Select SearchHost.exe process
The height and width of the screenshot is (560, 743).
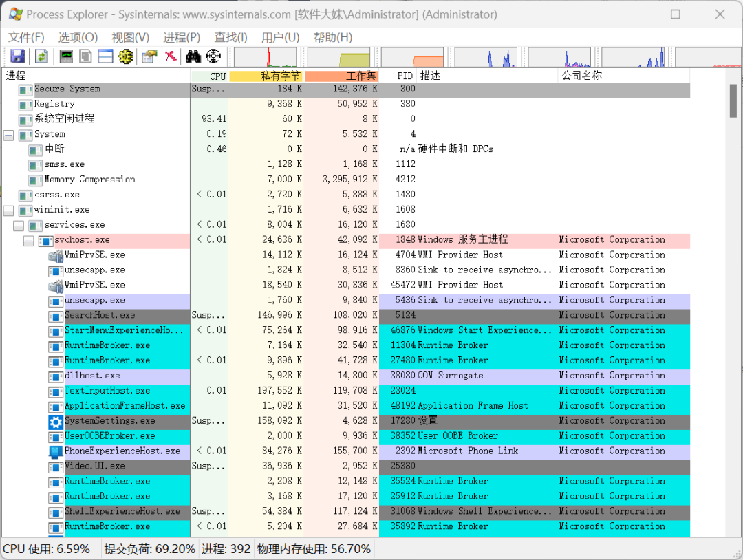100,315
